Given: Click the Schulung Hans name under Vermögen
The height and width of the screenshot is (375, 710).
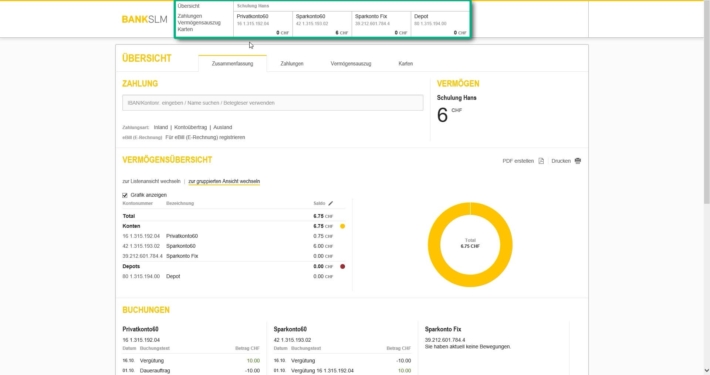Looking at the screenshot, I should 456,98.
